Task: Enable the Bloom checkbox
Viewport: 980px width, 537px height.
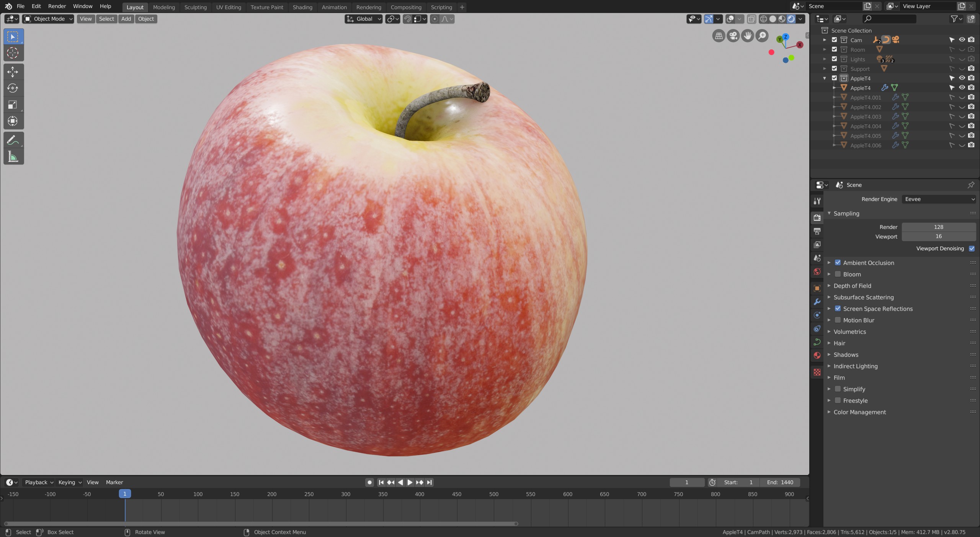Action: 838,274
